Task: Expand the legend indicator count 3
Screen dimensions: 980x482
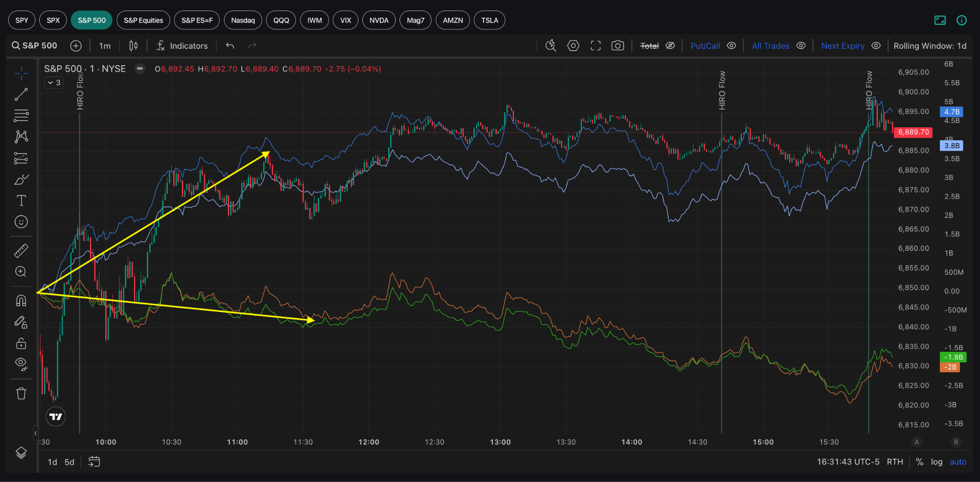Action: 54,83
